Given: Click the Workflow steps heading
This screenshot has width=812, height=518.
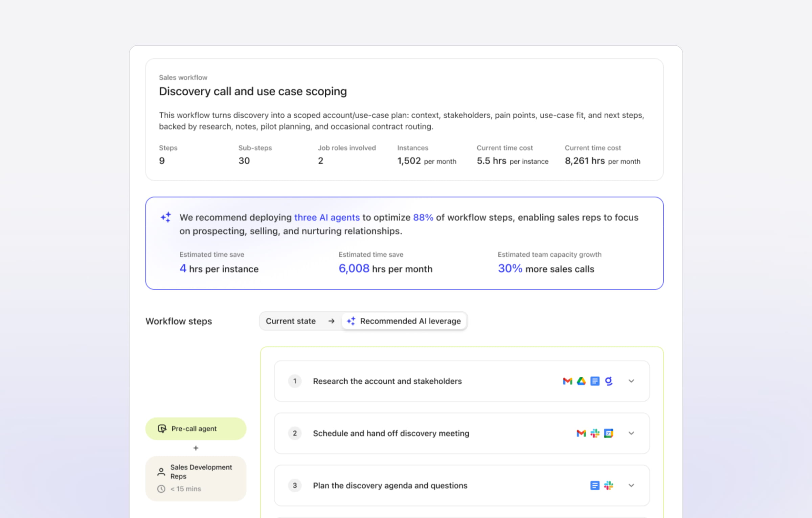Looking at the screenshot, I should click(x=179, y=321).
